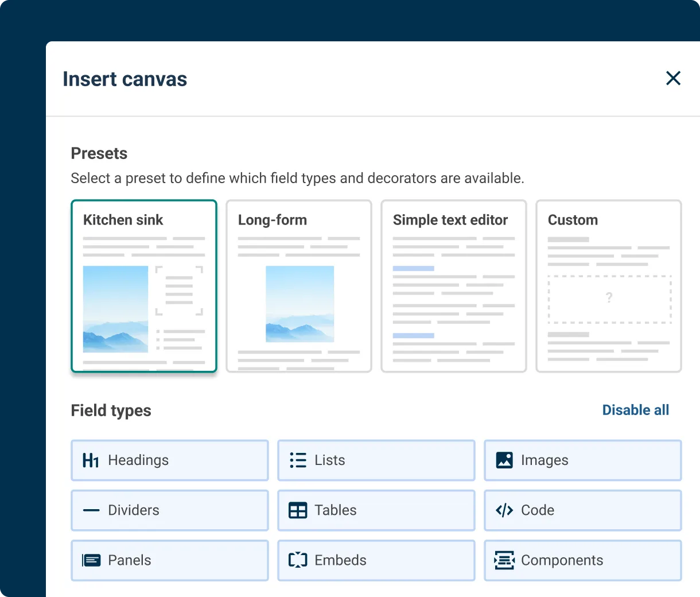Select the Headings H1 icon
700x597 pixels.
tap(91, 460)
